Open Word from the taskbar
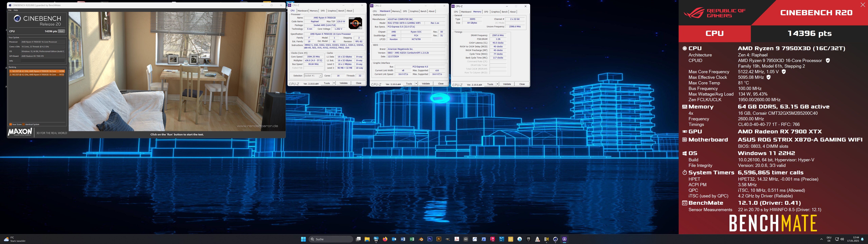 (403, 239)
